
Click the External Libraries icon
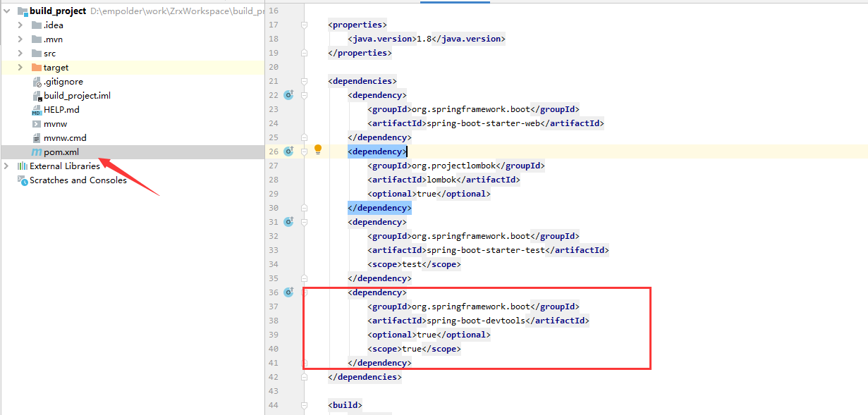click(x=23, y=166)
